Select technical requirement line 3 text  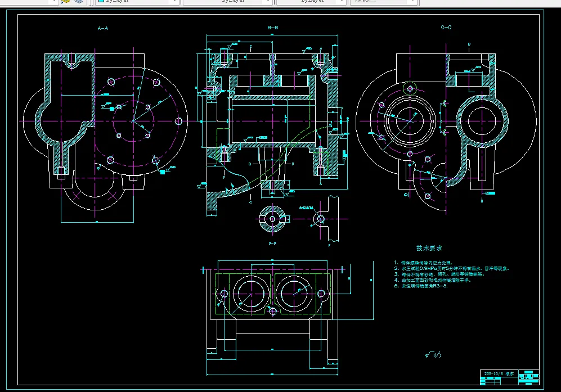tap(439, 274)
